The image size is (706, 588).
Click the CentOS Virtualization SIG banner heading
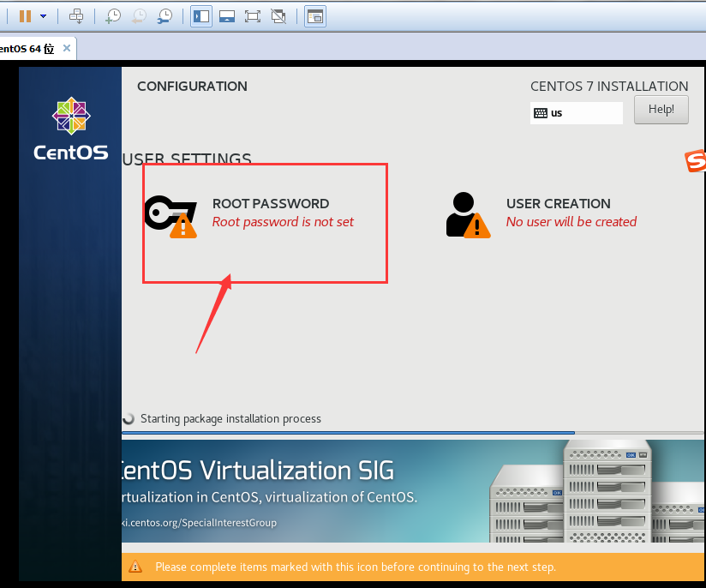(258, 471)
